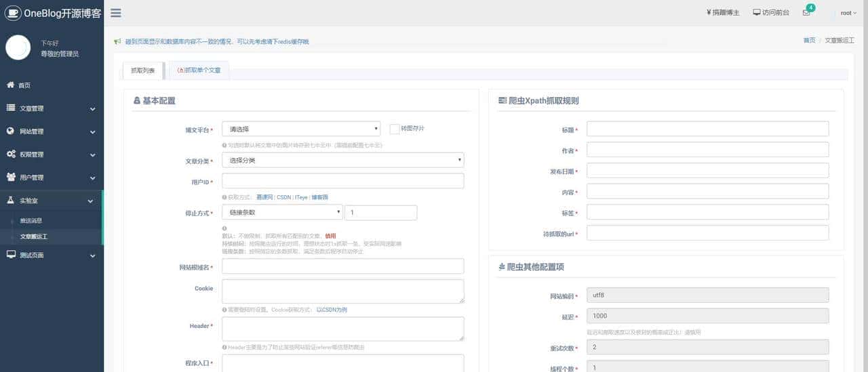This screenshot has height=372, width=868.
Task: Check the 转图存片 checkbox
Action: [x=395, y=129]
